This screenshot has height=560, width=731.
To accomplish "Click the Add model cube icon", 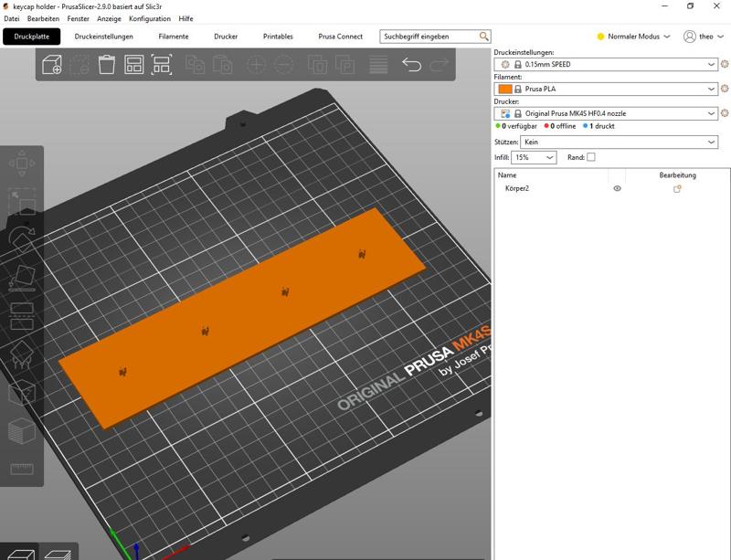I will tap(52, 65).
